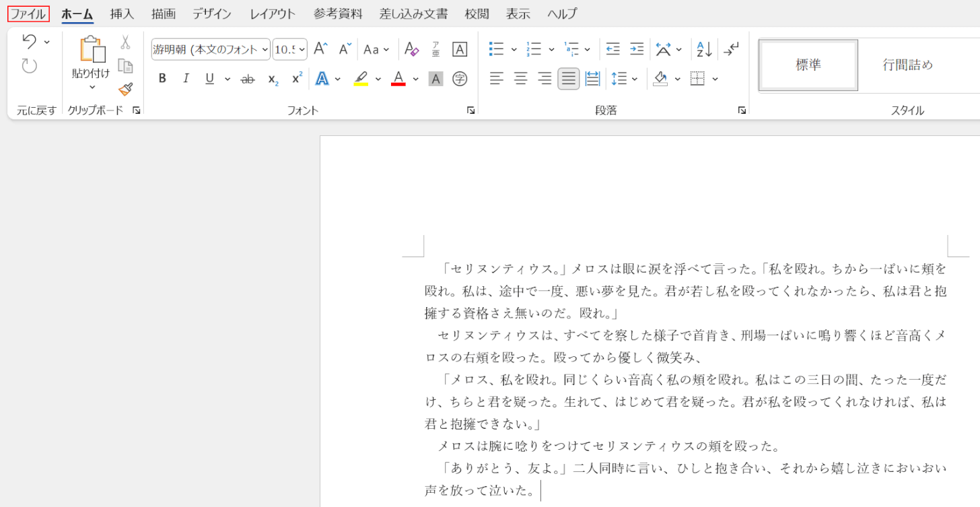This screenshot has width=980, height=507.
Task: Open 表示 tab
Action: [518, 13]
